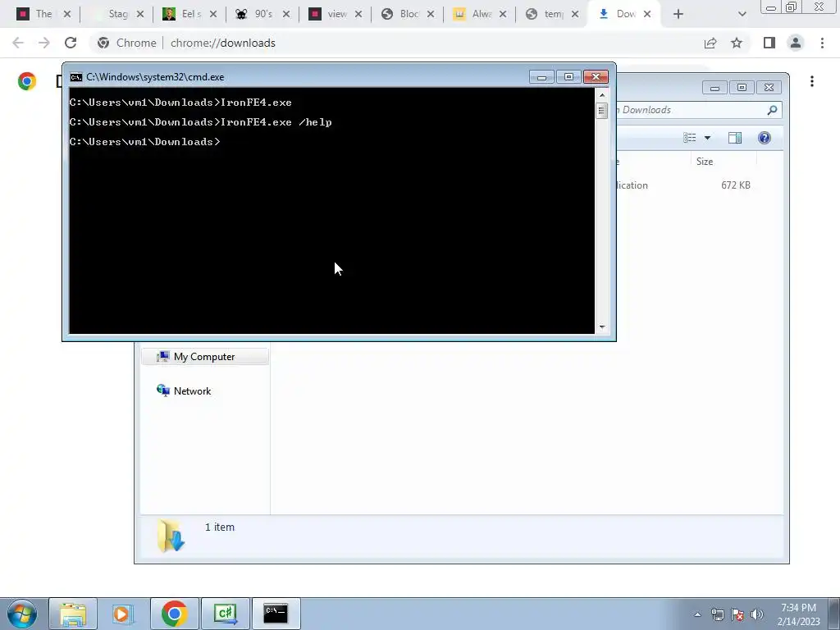The height and width of the screenshot is (630, 840).
Task: Close the cmd.exe window
Action: (x=596, y=77)
